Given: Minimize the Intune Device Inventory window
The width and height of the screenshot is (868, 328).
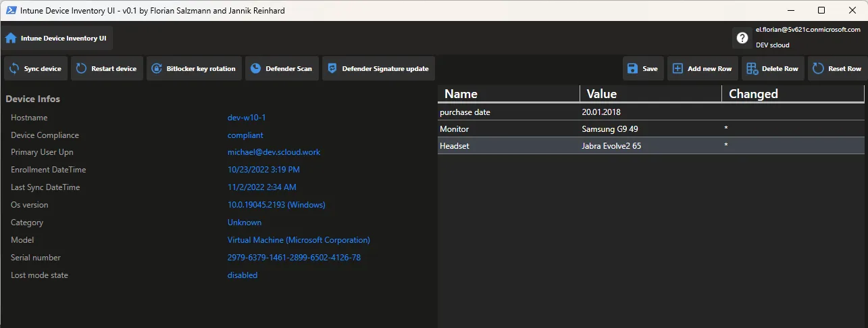Looking at the screenshot, I should click(x=790, y=10).
